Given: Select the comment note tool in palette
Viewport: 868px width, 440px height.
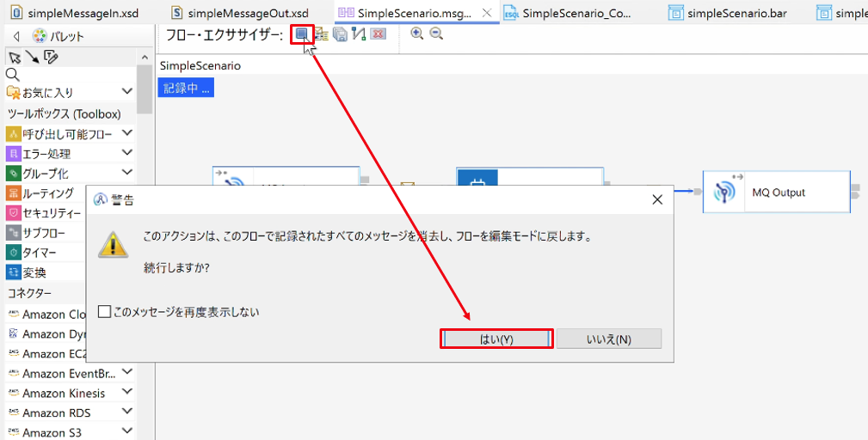Looking at the screenshot, I should pos(51,57).
